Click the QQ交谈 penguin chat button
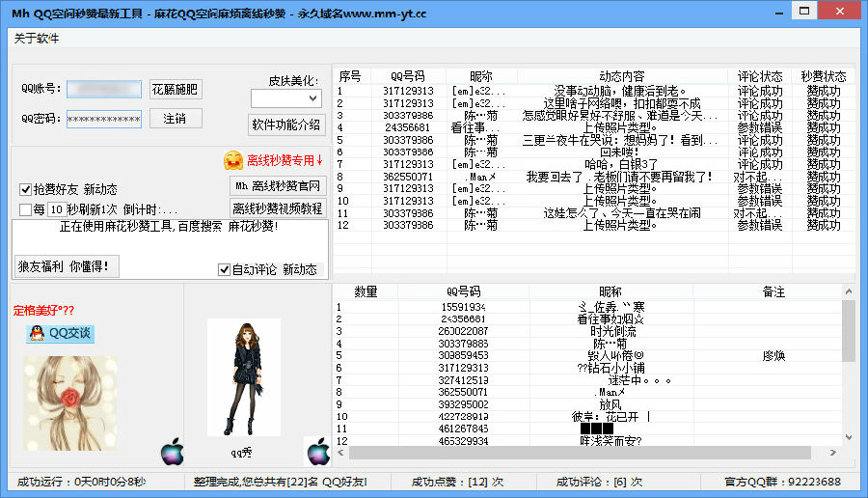The width and height of the screenshot is (868, 498). click(60, 333)
